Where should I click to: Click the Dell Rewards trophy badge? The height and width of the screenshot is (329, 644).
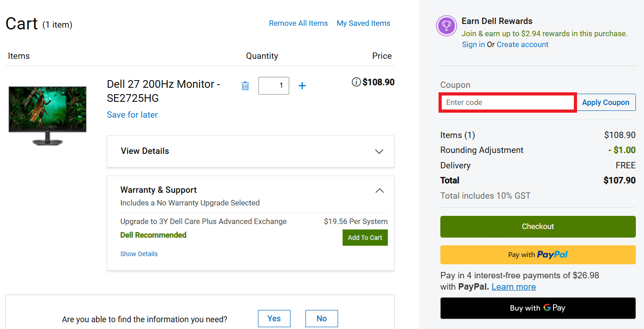(446, 26)
